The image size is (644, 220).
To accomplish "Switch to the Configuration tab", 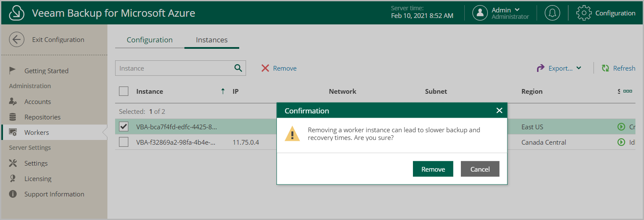I will click(x=150, y=40).
